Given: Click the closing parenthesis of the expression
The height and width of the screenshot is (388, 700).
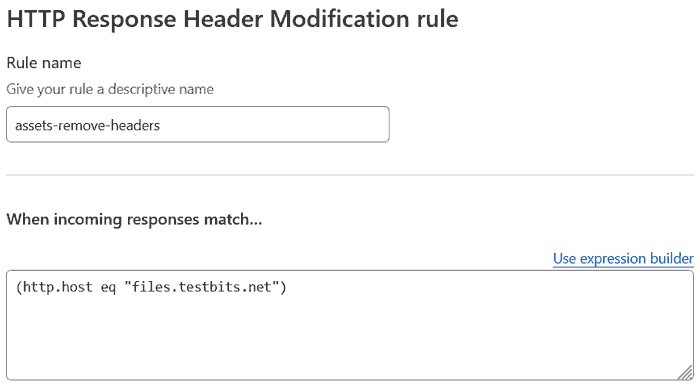Looking at the screenshot, I should pos(283,287).
